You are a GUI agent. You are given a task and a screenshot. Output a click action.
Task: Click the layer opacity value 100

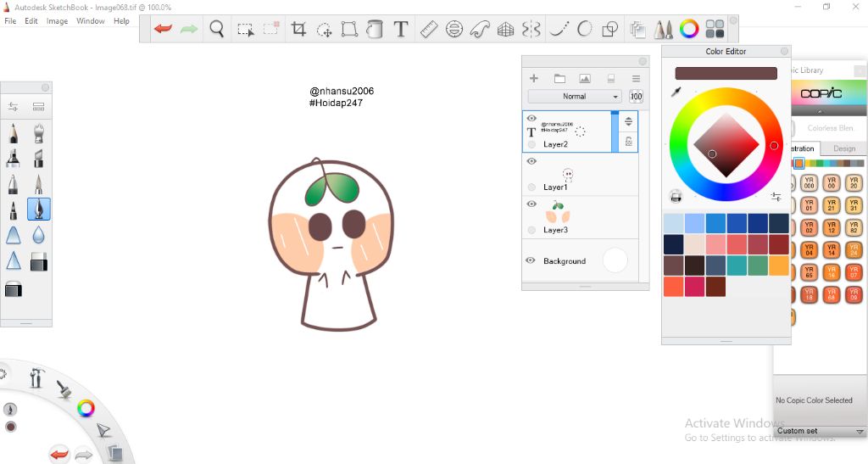tap(636, 97)
